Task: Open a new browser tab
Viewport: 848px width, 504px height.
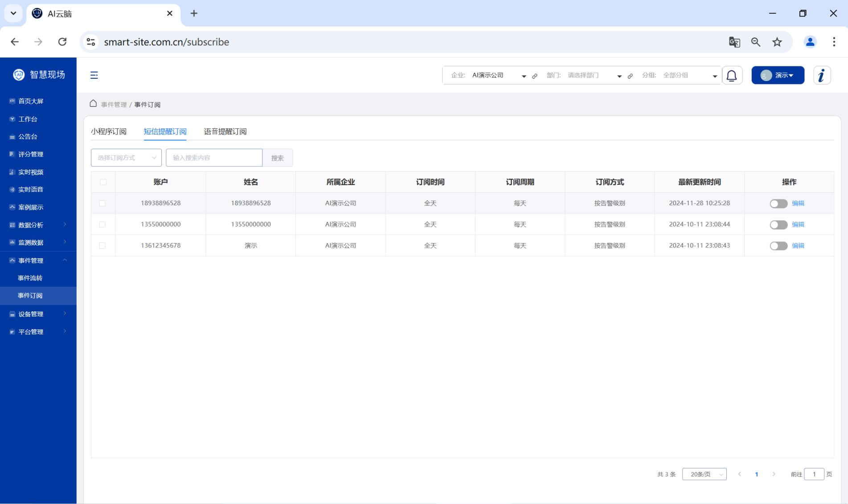Action: [194, 13]
